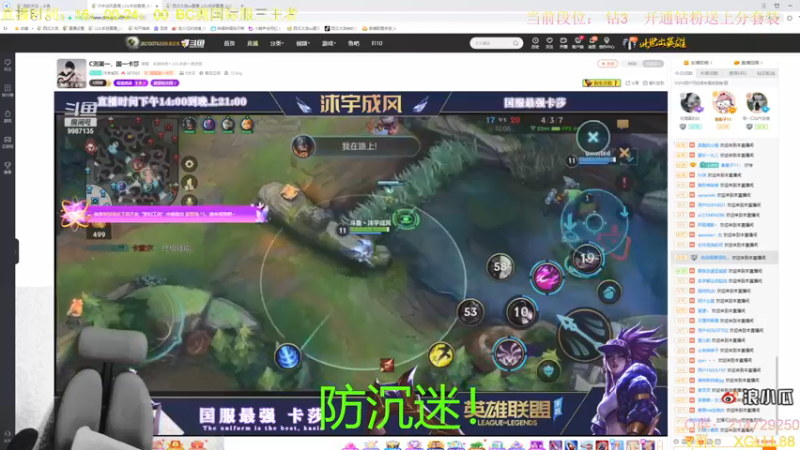
Task: Click username u121949396 in chat
Action: (x=711, y=215)
